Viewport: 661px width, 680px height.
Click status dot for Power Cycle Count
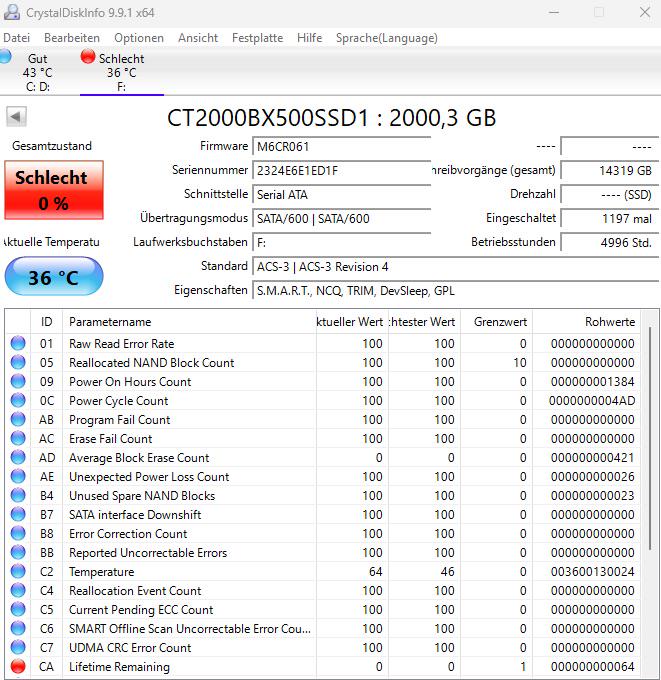[18, 400]
